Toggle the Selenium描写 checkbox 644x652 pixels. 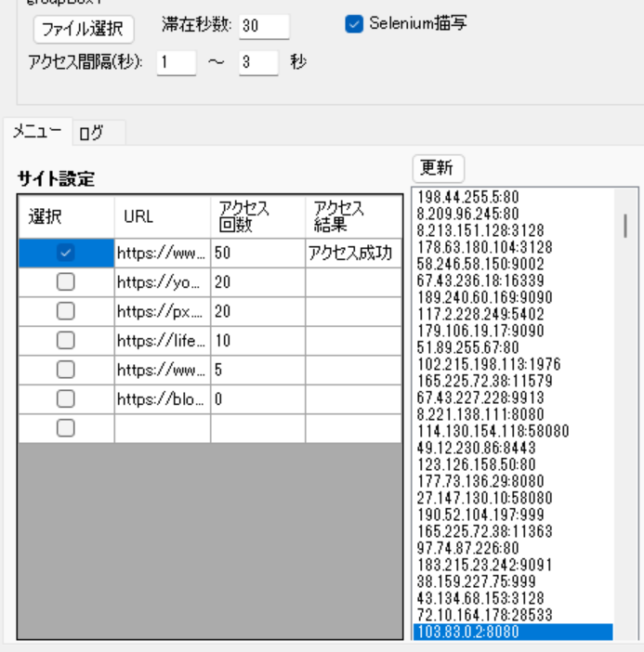[354, 24]
